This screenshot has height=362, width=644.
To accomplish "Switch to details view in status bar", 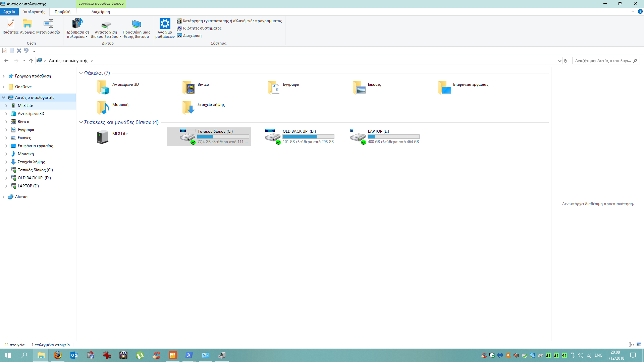I will pos(632,345).
